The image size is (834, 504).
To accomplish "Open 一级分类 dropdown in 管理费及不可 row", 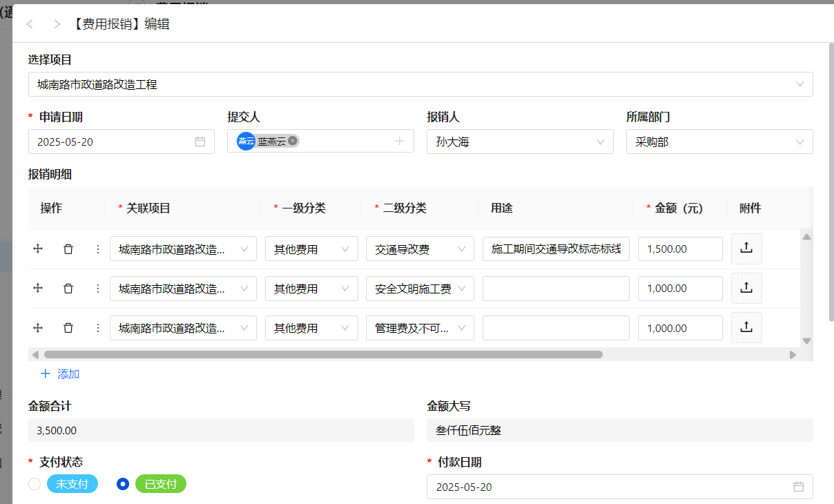I will (x=311, y=328).
